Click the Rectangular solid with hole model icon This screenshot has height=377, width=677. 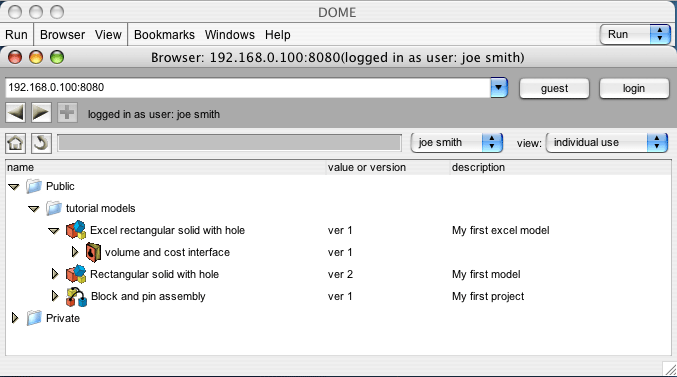click(76, 274)
